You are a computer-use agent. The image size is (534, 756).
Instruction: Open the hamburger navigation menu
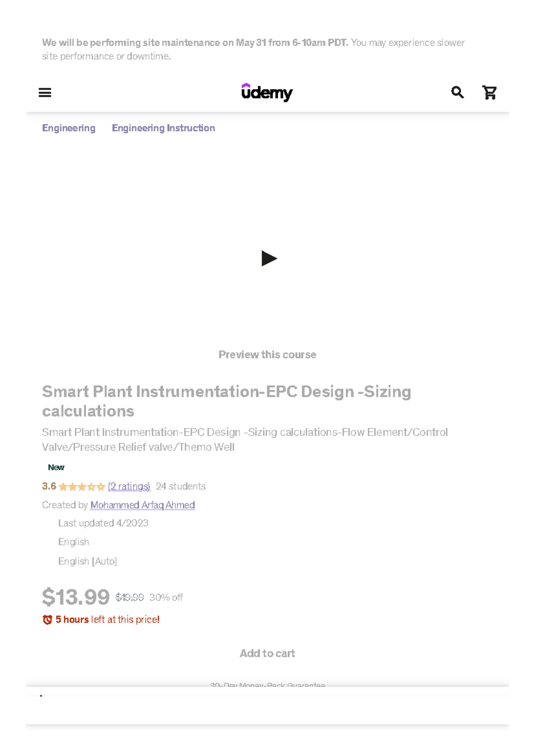[x=46, y=93]
